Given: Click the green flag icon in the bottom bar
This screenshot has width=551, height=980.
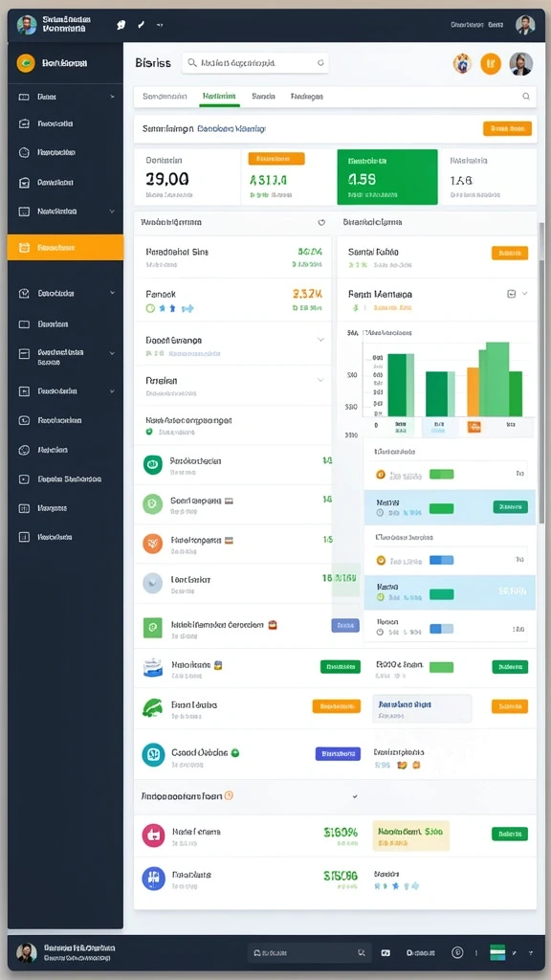Looking at the screenshot, I should pos(497,952).
